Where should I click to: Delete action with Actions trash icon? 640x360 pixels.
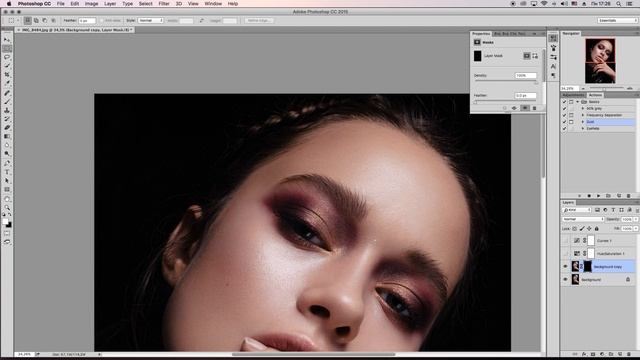point(628,196)
